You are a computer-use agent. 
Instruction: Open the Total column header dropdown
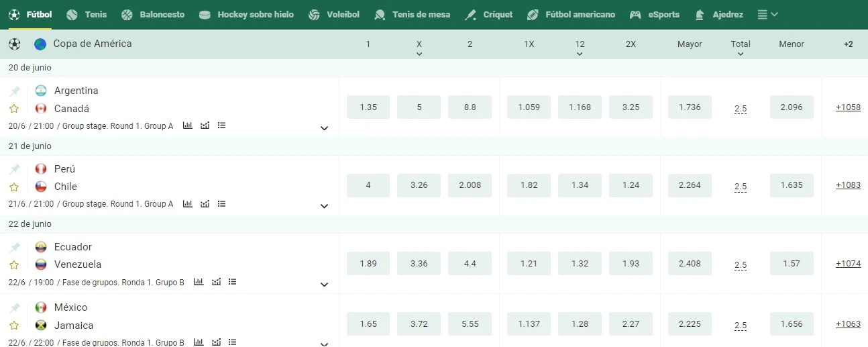point(741,48)
